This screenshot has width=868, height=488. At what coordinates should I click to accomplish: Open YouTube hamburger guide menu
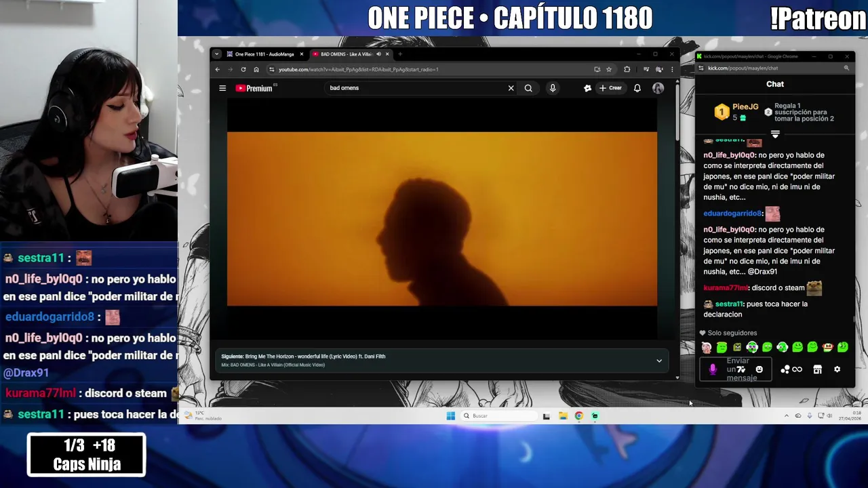pyautogui.click(x=222, y=88)
